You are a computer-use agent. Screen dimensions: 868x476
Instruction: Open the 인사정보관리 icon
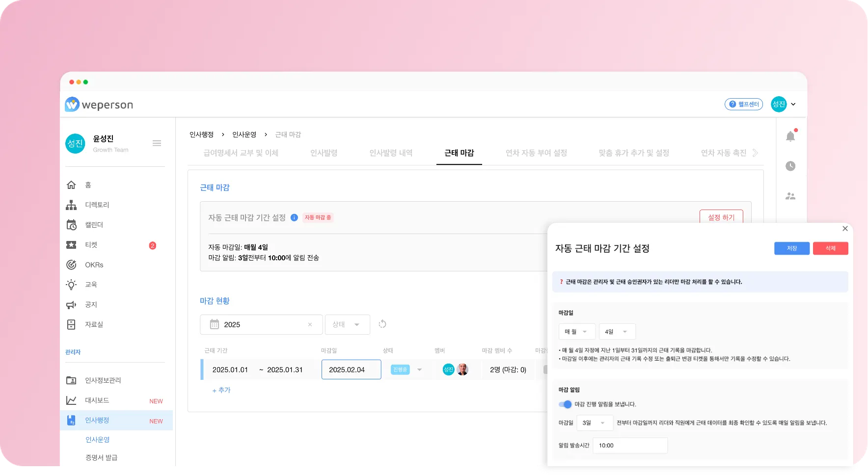click(x=71, y=380)
